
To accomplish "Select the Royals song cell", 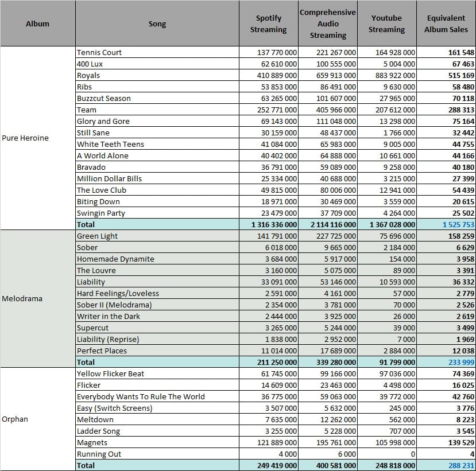I will 157,75.
